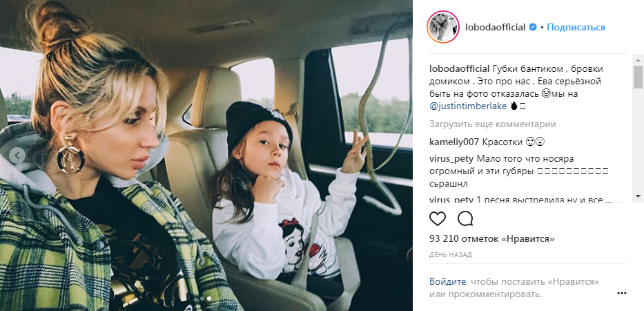The image size is (644, 311).
Task: Click the Войдите login link
Action: 448,282
